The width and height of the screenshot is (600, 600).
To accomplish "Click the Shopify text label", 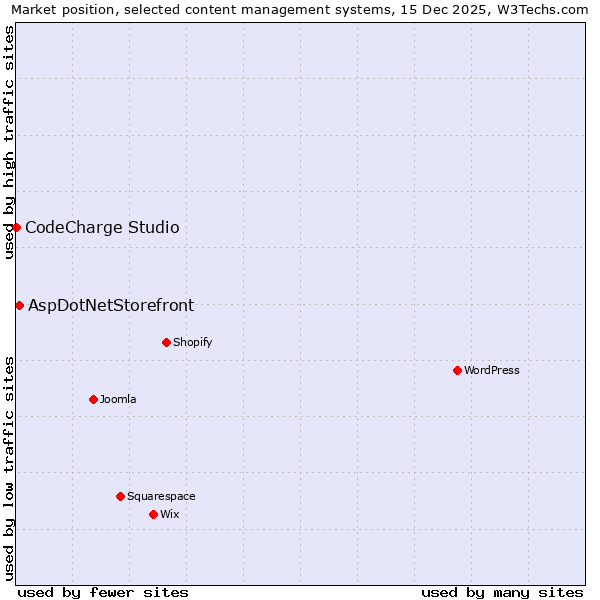I will tap(192, 343).
